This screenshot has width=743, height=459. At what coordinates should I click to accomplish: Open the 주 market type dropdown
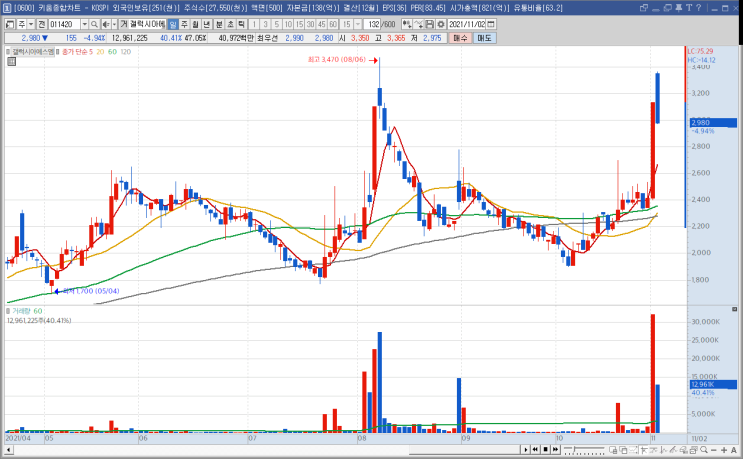pyautogui.click(x=31, y=24)
